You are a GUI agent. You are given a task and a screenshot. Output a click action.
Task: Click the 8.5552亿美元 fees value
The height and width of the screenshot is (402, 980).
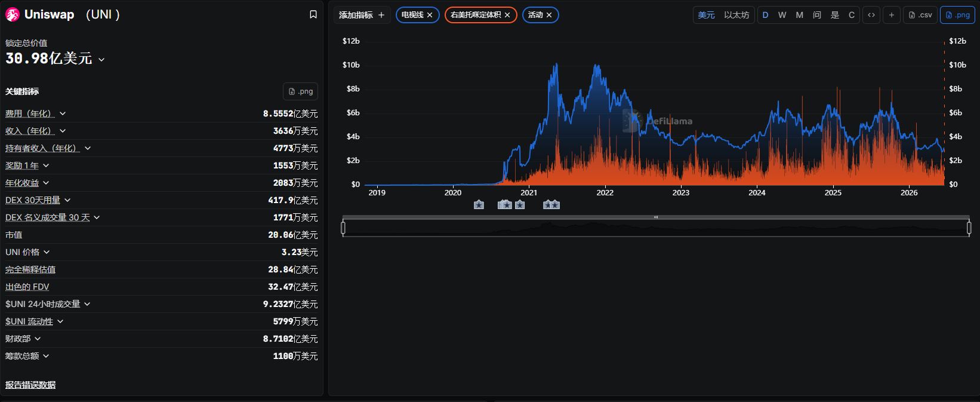pyautogui.click(x=290, y=113)
